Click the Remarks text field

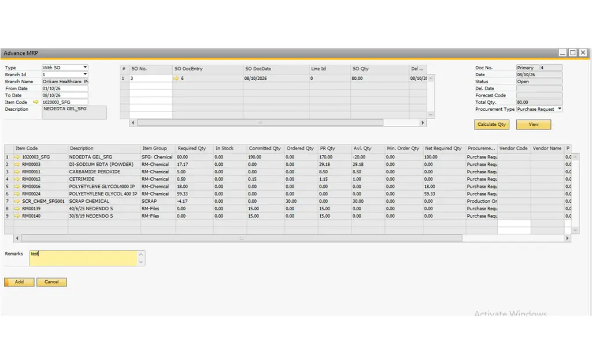(83, 258)
